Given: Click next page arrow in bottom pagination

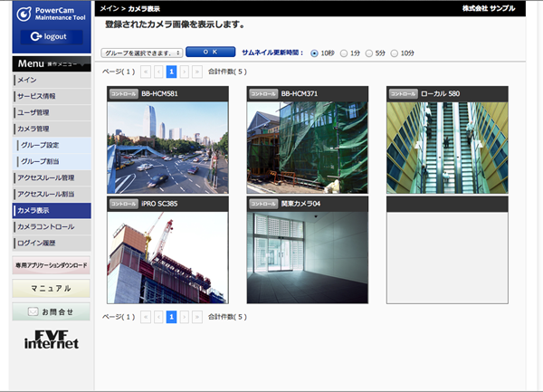Looking at the screenshot, I should point(185,317).
